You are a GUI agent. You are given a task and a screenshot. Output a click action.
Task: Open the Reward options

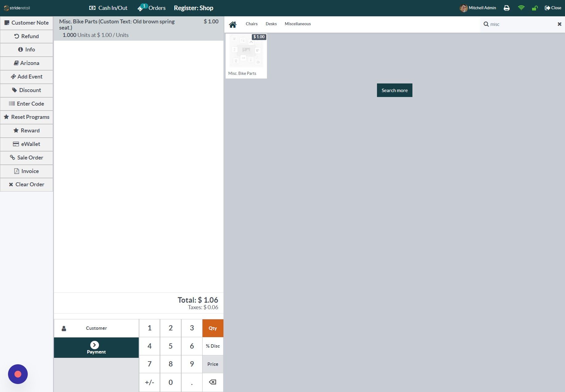coord(27,131)
